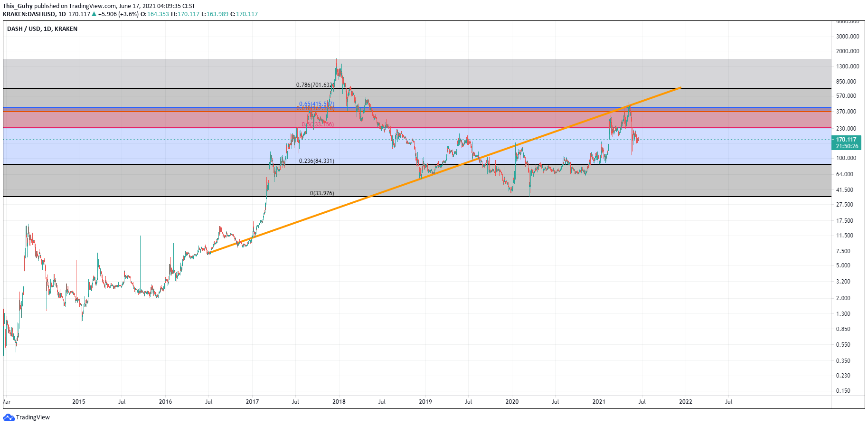Image resolution: width=868 pixels, height=426 pixels.
Task: Select the 0.236(84.331) Fibonacci label
Action: point(316,161)
